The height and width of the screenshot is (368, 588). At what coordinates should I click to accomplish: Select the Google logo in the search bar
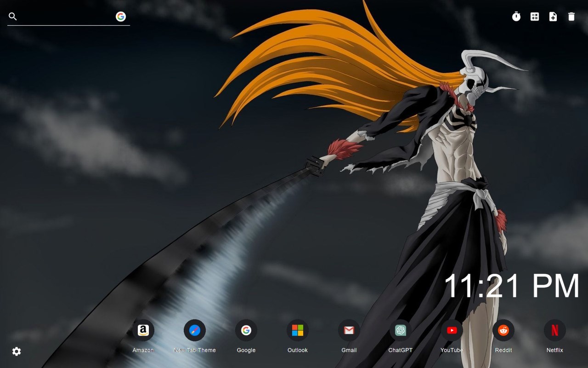tap(121, 17)
